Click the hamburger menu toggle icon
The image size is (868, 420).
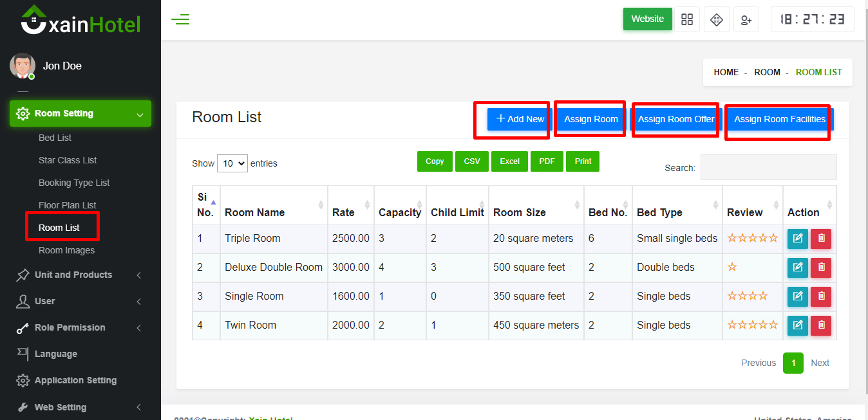(x=180, y=19)
